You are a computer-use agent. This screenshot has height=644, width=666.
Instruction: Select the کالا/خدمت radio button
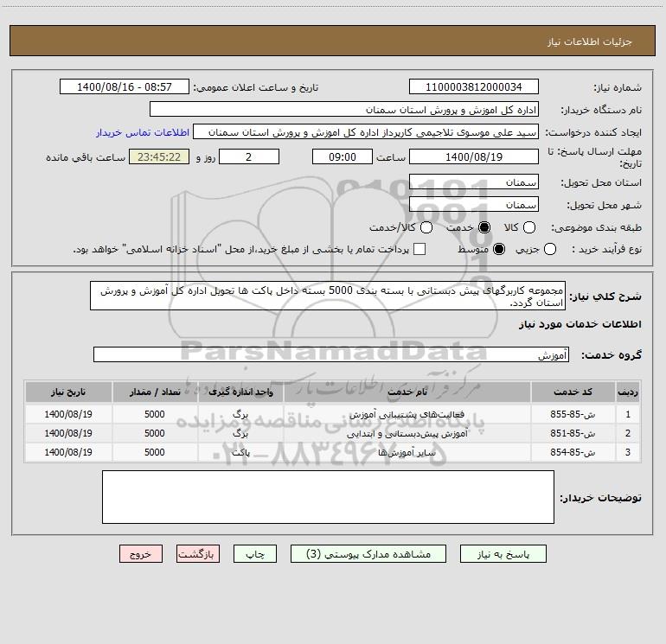click(x=426, y=227)
